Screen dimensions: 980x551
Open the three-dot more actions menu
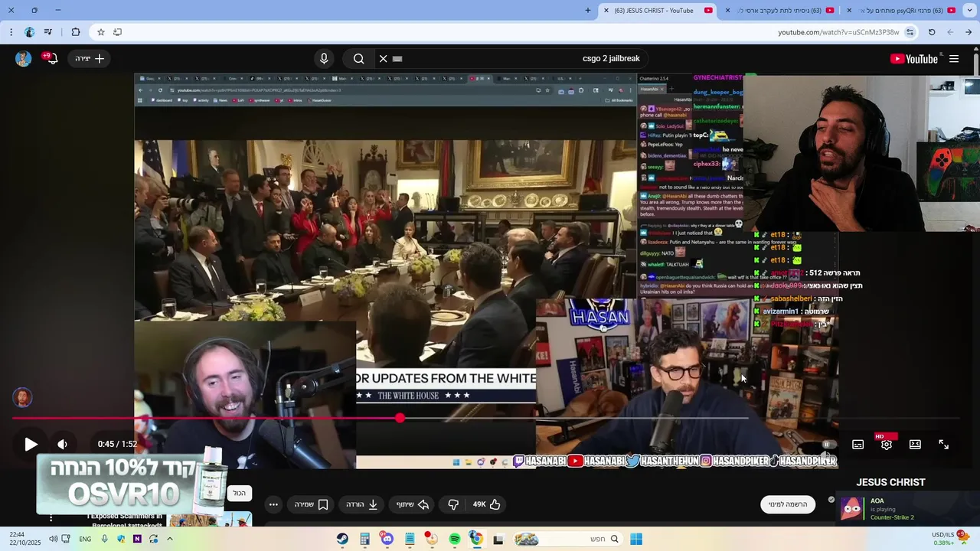point(273,504)
